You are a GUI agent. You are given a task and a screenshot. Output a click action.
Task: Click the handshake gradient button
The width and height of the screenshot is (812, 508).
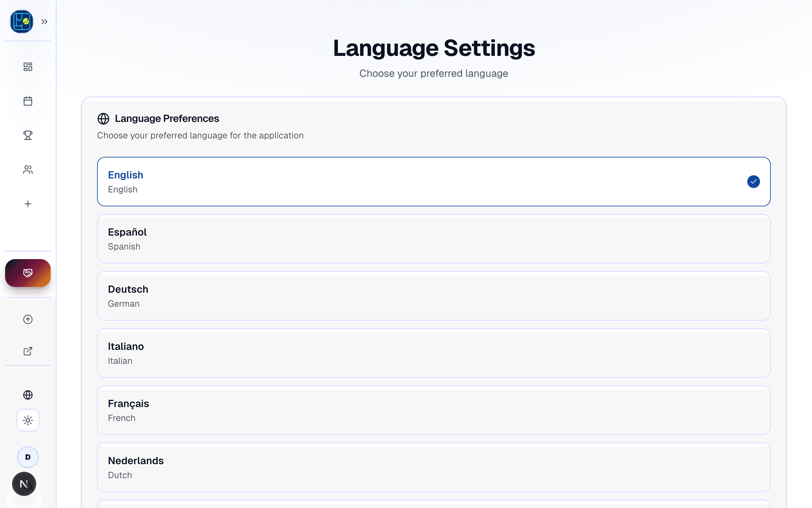click(28, 273)
